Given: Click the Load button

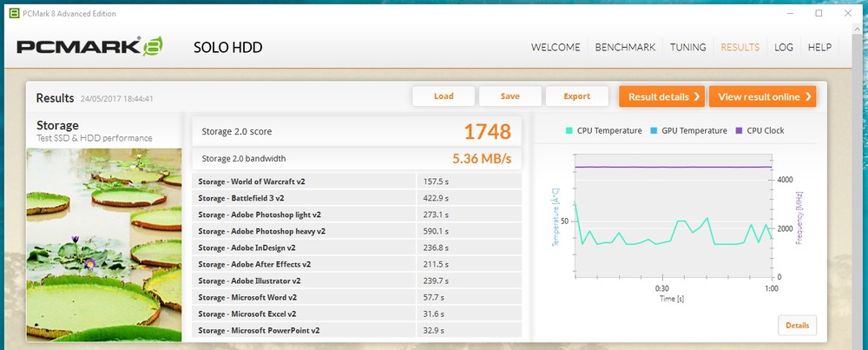Looking at the screenshot, I should [444, 96].
